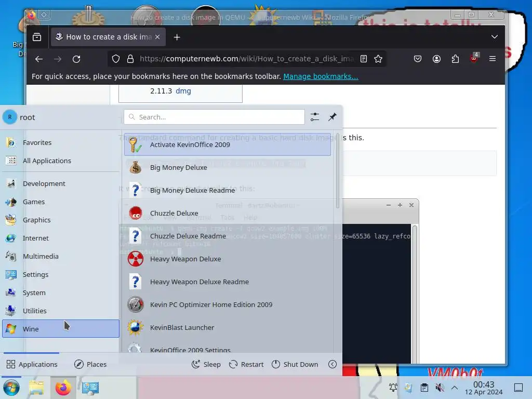Launch Kevin PC Optimizer Home Edition 2009
Image resolution: width=532 pixels, height=399 pixels.
(228, 304)
